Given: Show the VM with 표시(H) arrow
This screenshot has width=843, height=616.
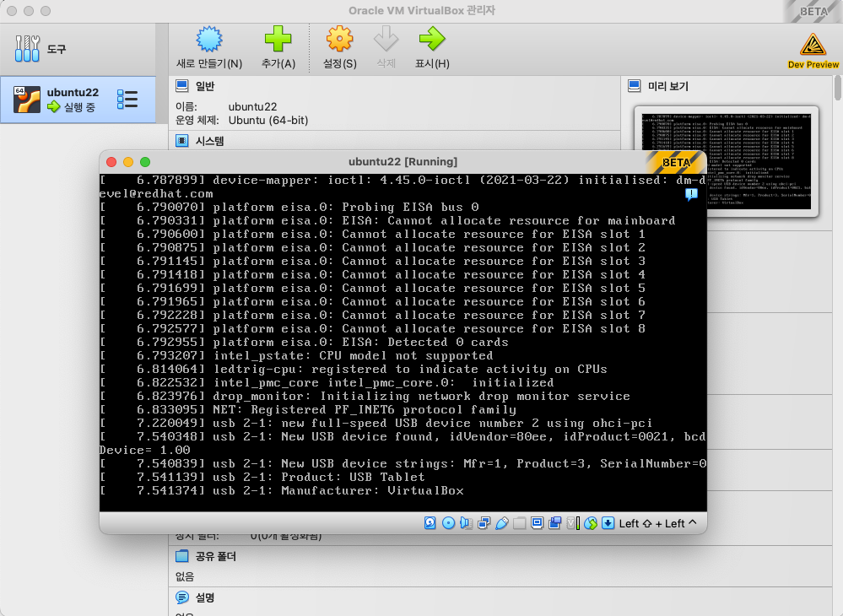Looking at the screenshot, I should 432,48.
